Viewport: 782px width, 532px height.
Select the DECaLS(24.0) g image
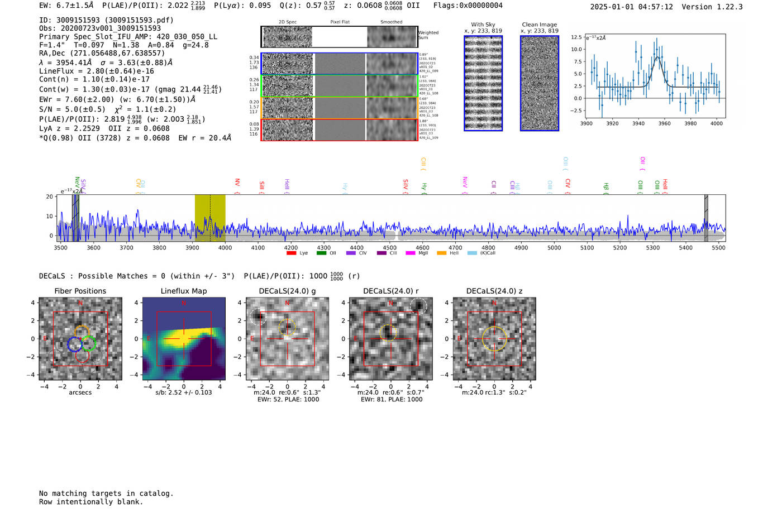point(287,338)
